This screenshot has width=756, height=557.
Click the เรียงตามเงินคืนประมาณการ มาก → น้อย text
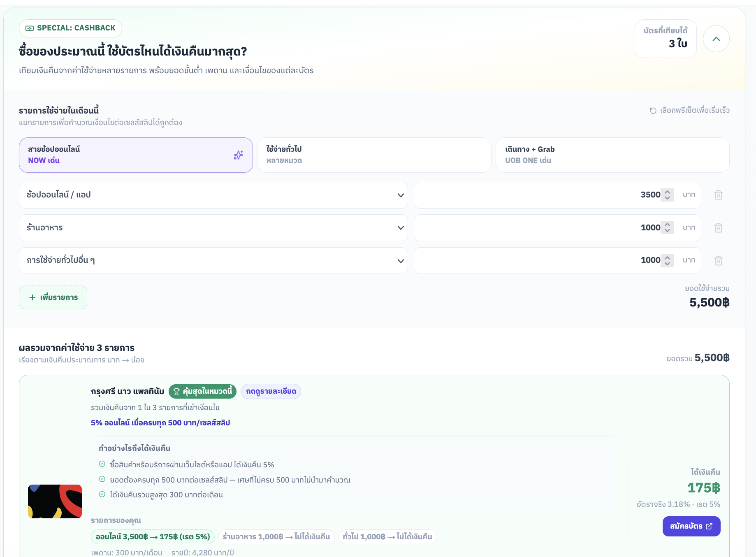click(81, 360)
